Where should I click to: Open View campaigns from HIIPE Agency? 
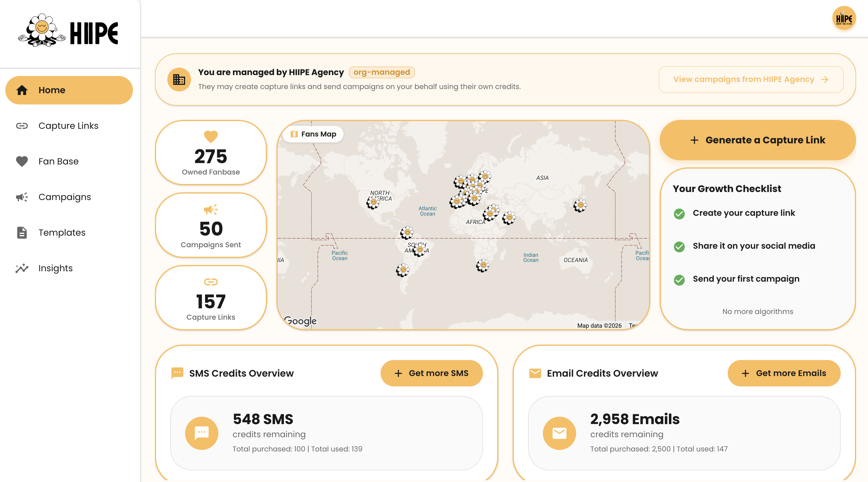tap(751, 80)
